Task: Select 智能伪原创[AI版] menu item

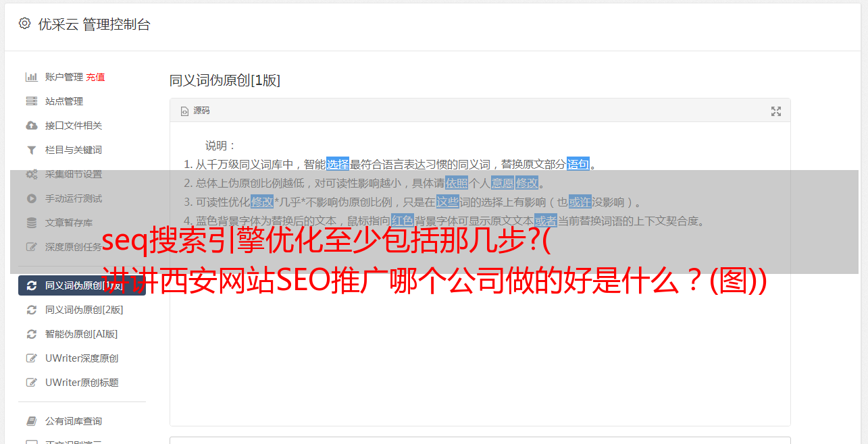Action: pos(82,334)
